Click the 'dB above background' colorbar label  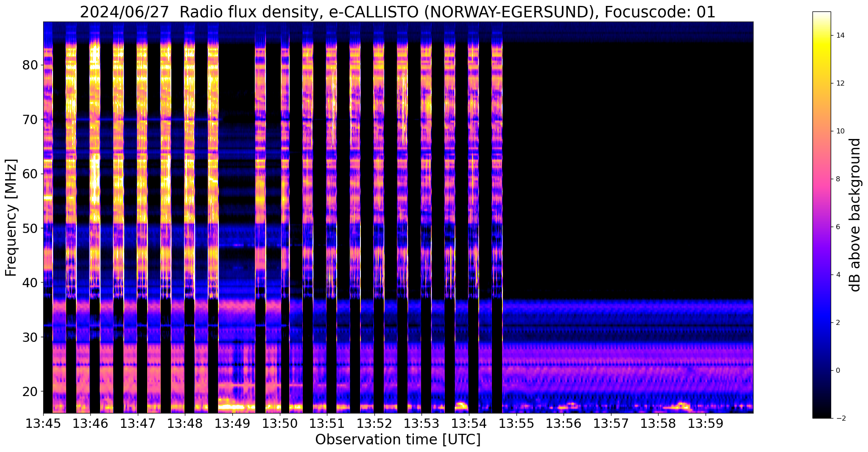(855, 215)
